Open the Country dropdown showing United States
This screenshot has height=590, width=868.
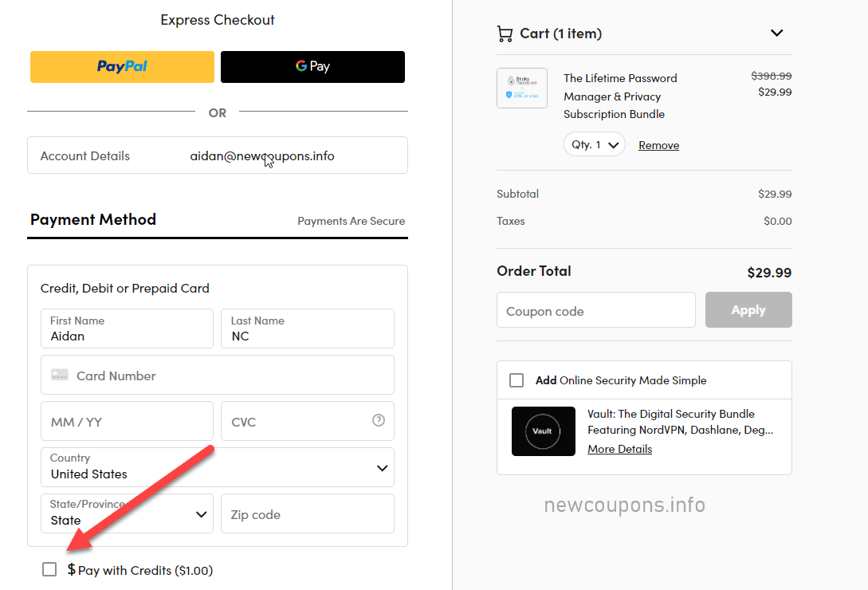pos(217,467)
